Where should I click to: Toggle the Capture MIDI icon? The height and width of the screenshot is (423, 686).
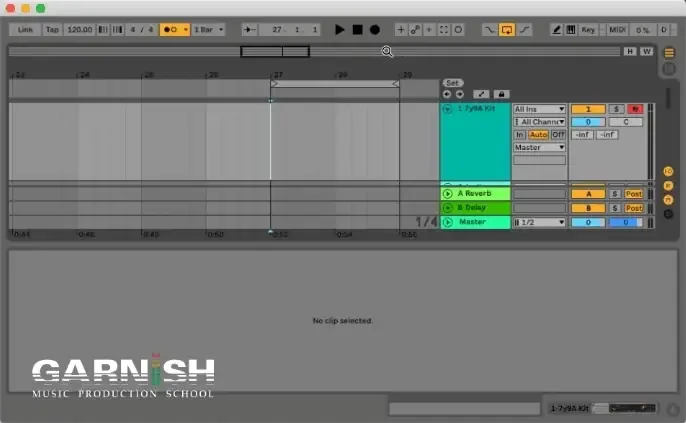pos(444,30)
